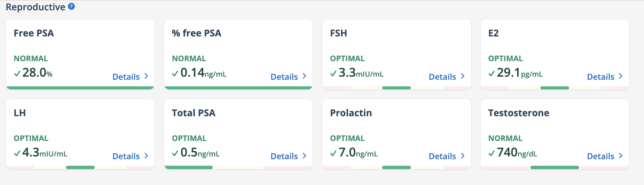Click the checkmark icon beside 7.0 ng/mL
The height and width of the screenshot is (185, 644).
(x=333, y=153)
